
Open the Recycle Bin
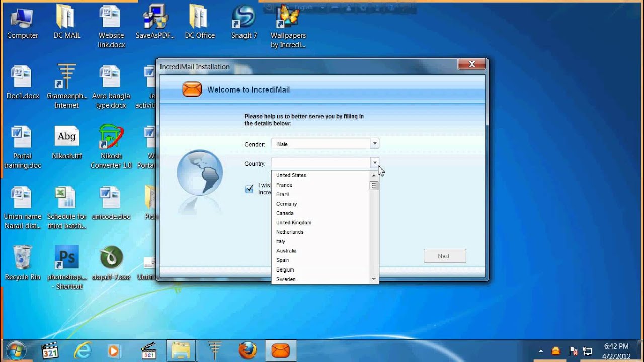coord(23,263)
